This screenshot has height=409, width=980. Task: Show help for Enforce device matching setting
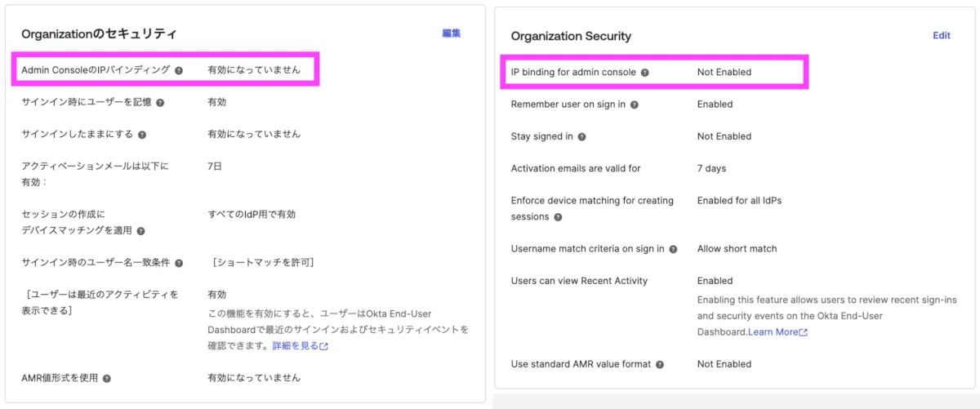[559, 217]
